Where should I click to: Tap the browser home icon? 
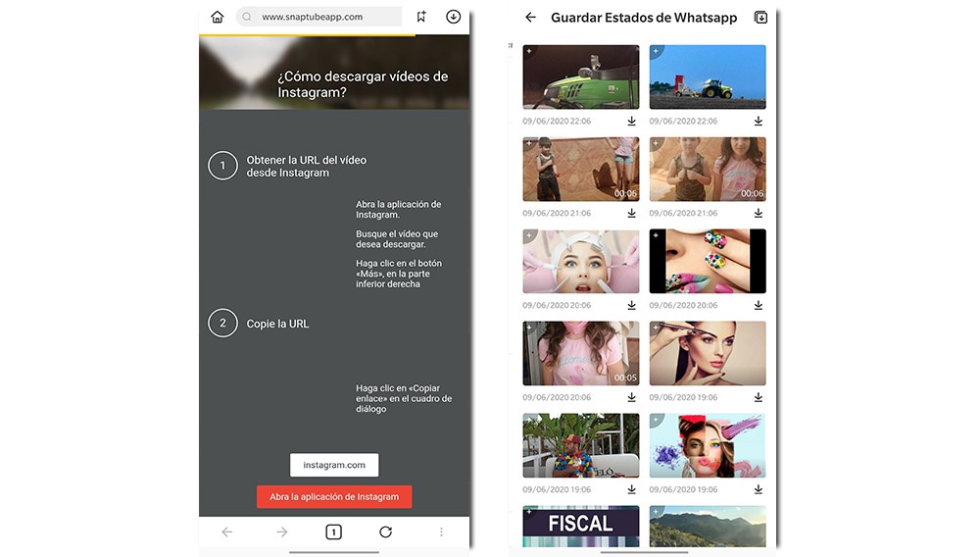(x=217, y=17)
